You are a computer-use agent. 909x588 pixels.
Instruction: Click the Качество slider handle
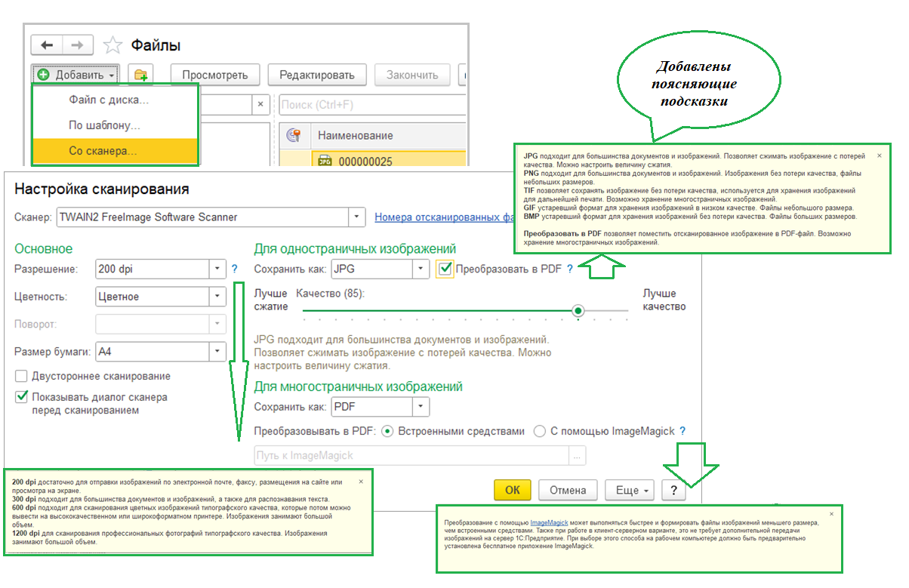[x=578, y=310]
